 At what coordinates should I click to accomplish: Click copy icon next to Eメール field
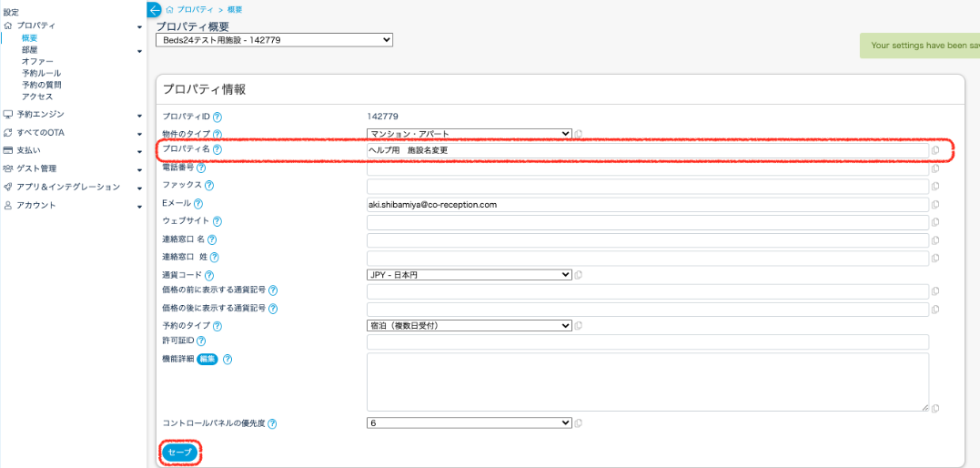pos(935,205)
